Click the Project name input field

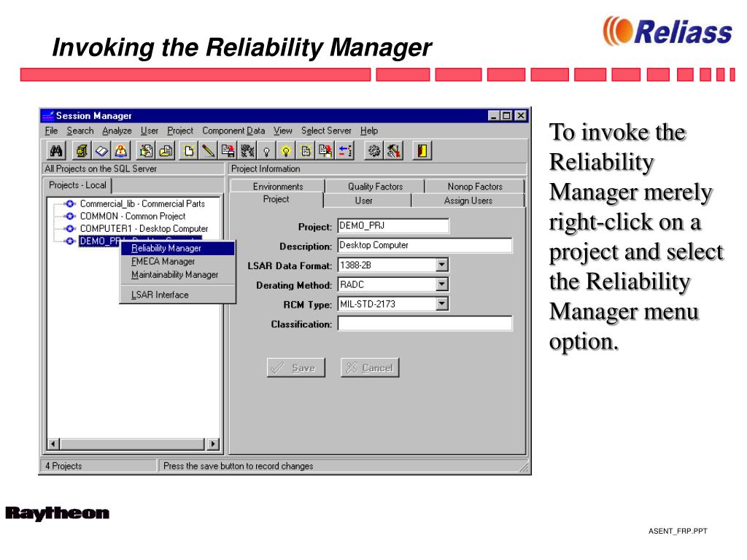click(x=393, y=226)
